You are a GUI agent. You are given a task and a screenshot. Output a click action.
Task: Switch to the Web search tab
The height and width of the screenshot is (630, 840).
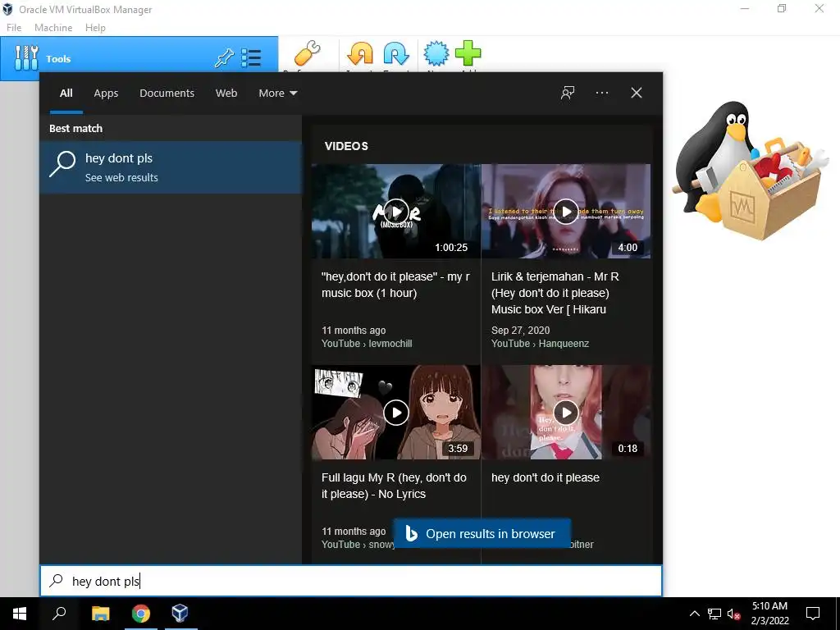coord(226,94)
